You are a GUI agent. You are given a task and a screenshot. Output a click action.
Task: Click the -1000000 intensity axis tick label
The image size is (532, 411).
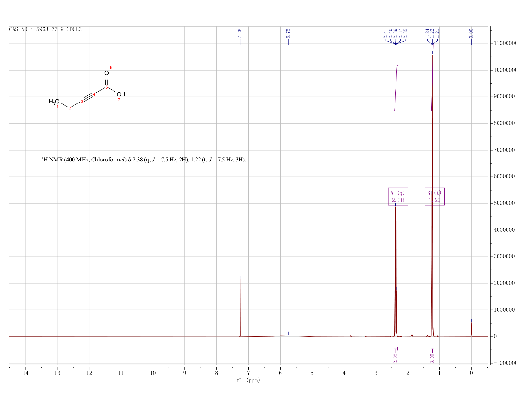[x=505, y=363]
